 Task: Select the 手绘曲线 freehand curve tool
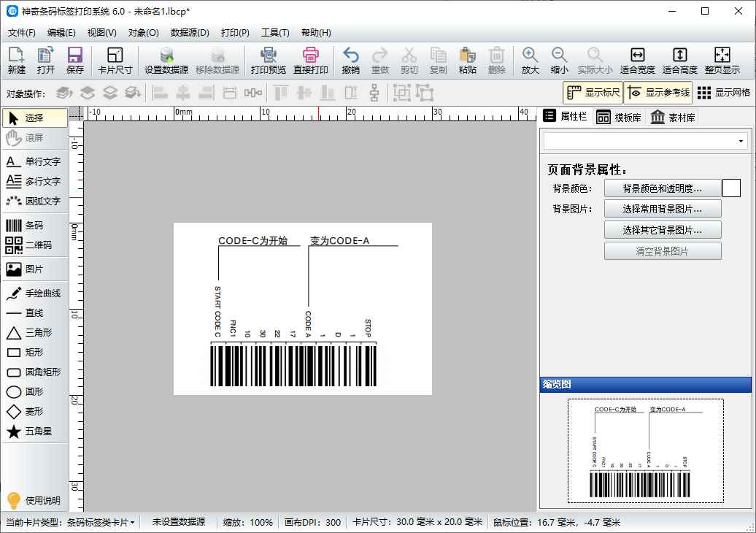[x=35, y=294]
